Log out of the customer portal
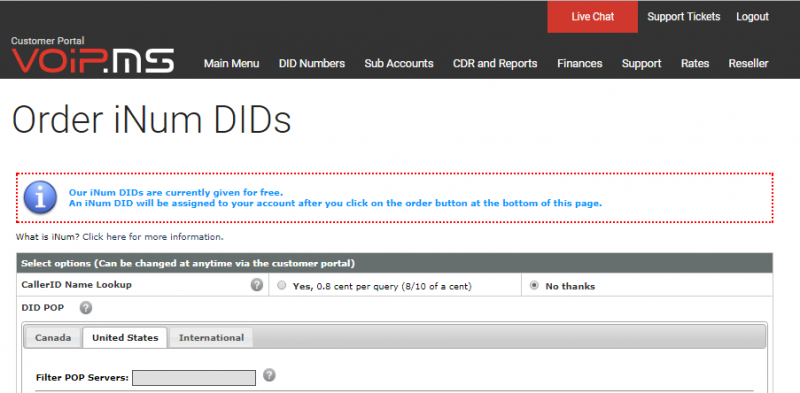This screenshot has width=800, height=393. (x=752, y=17)
